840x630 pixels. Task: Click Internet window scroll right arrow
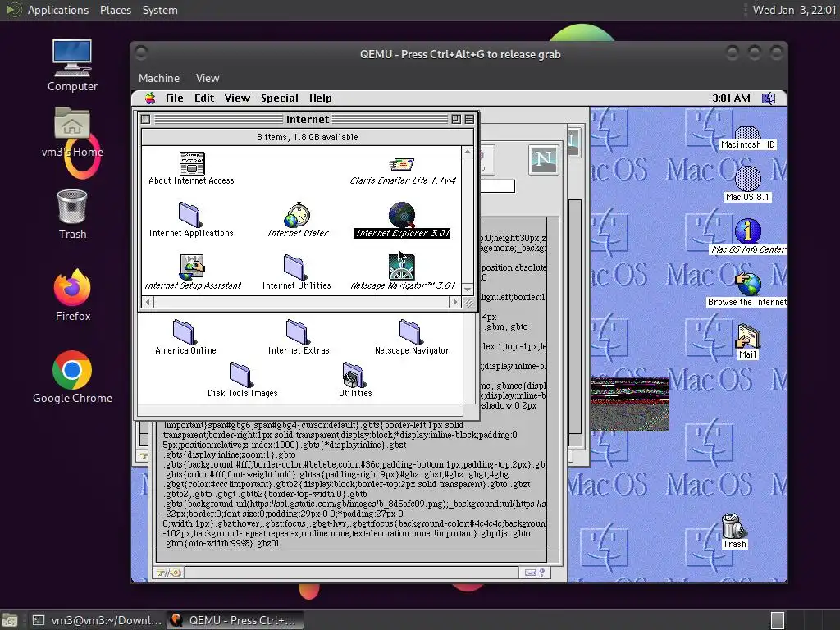(455, 302)
